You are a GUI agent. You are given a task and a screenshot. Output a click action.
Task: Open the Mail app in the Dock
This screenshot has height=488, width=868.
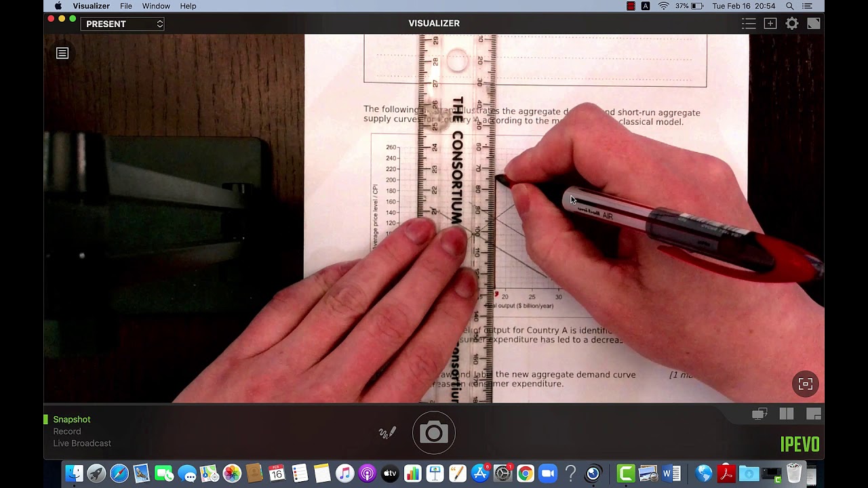click(142, 473)
